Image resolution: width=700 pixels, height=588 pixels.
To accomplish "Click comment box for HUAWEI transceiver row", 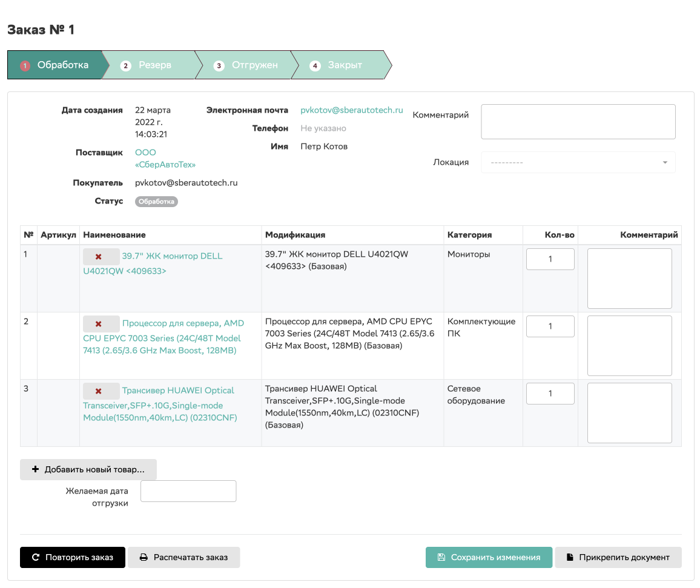I will 629,413.
